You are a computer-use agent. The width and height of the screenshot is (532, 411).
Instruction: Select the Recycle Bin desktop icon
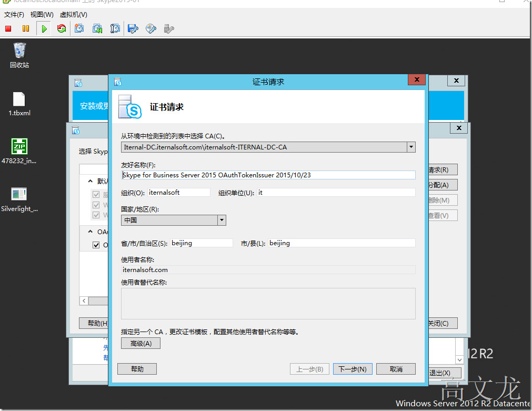click(x=19, y=55)
